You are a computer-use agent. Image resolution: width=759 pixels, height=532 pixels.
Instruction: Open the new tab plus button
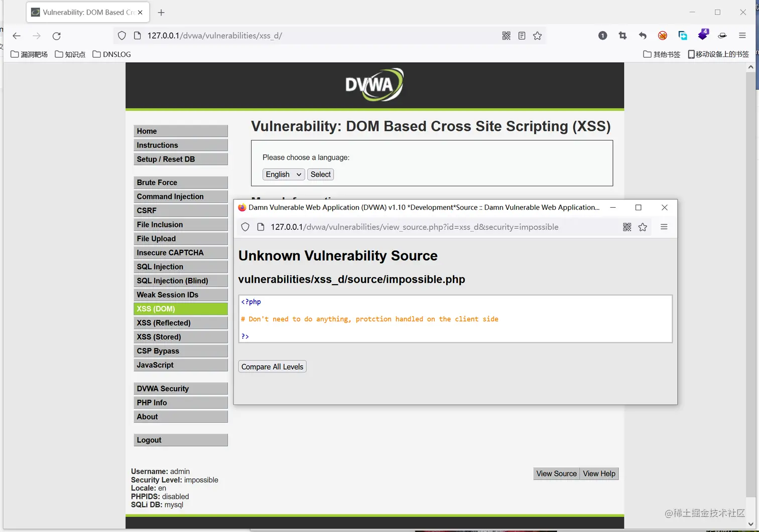[161, 13]
